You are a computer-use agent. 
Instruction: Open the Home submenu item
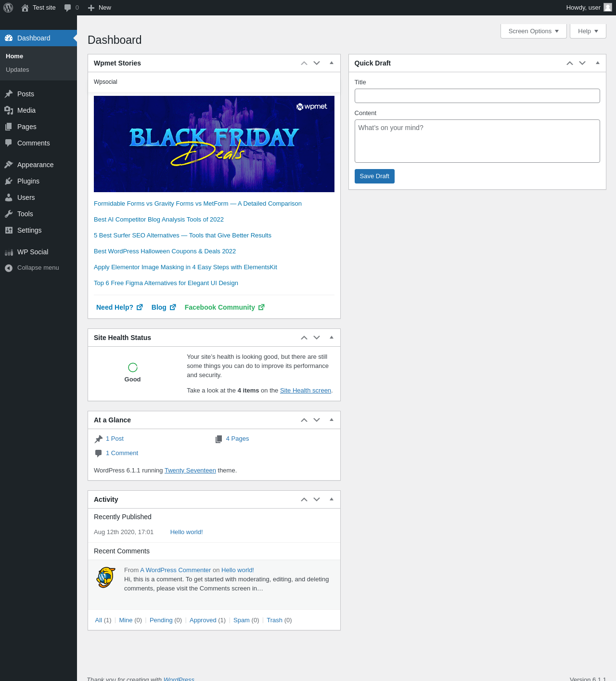14,56
